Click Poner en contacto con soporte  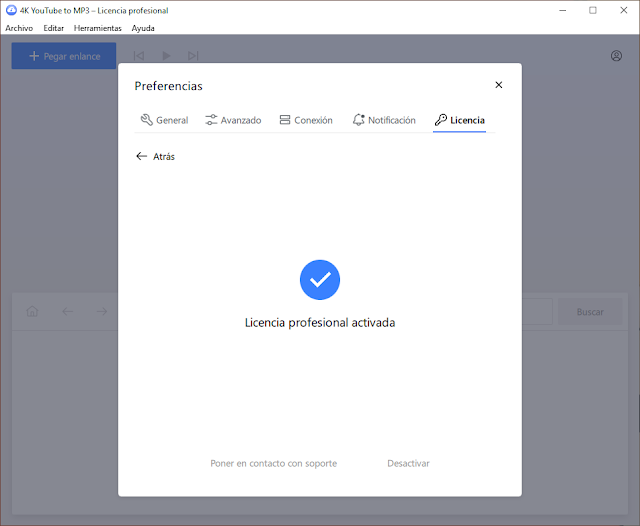273,463
